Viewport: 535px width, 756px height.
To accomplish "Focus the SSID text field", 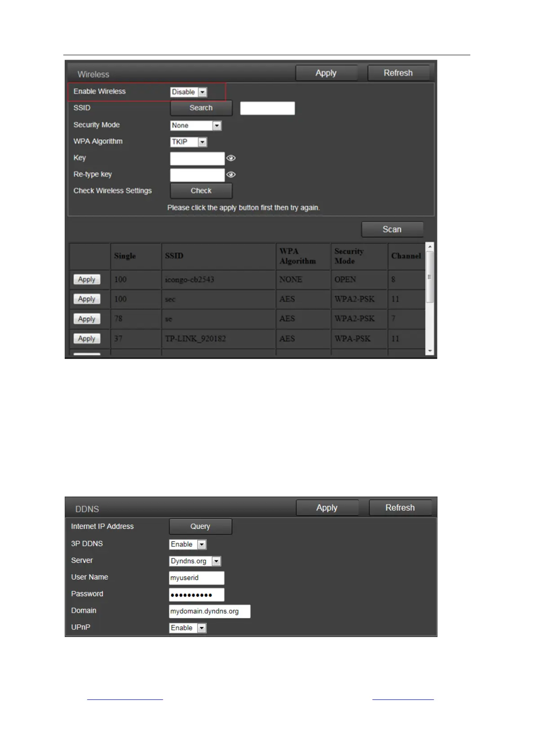I will (267, 108).
